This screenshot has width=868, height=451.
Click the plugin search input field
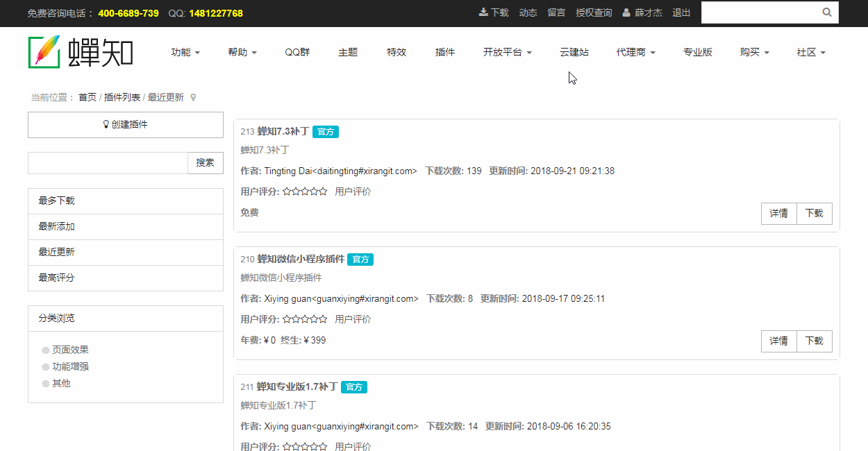click(108, 163)
